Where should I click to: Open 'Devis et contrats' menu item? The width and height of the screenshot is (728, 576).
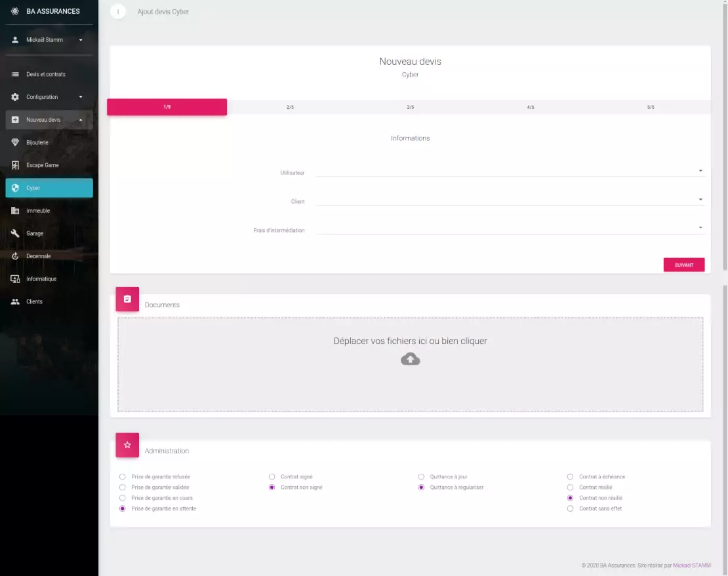tap(46, 74)
